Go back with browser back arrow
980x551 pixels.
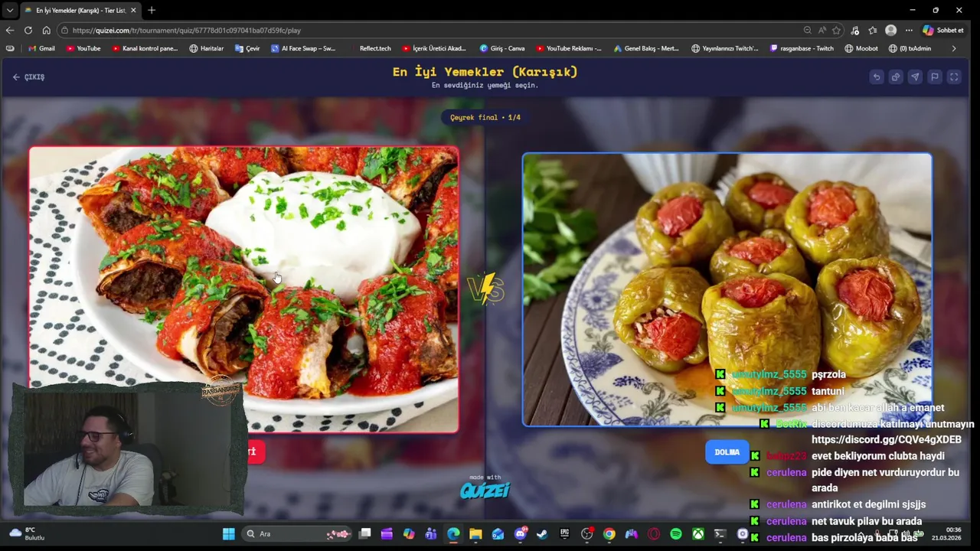coord(9,30)
